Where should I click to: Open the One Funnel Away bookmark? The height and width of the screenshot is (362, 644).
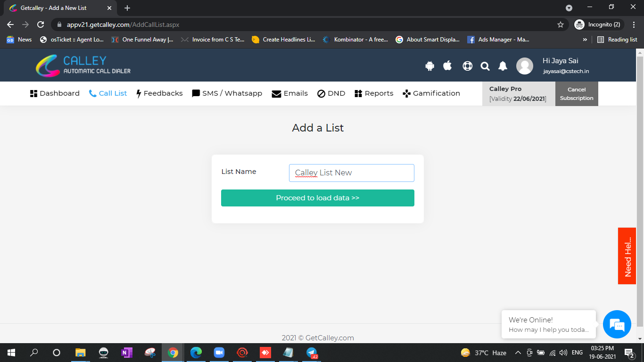click(142, 40)
